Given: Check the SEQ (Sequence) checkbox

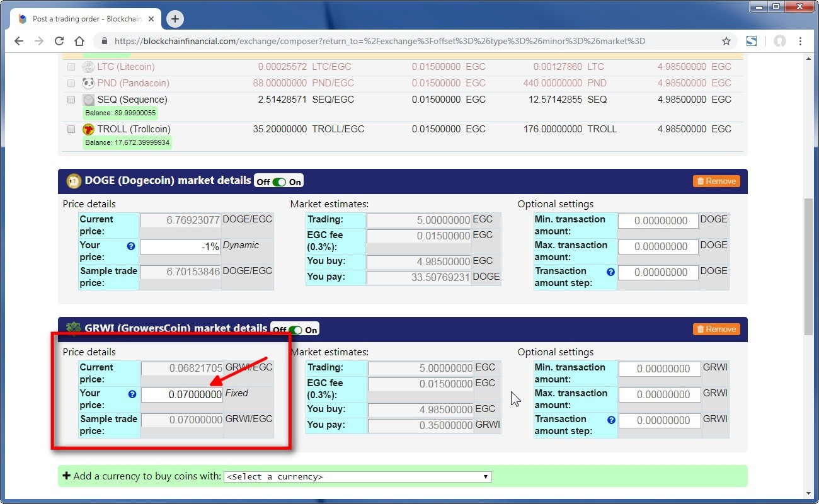Looking at the screenshot, I should point(71,100).
